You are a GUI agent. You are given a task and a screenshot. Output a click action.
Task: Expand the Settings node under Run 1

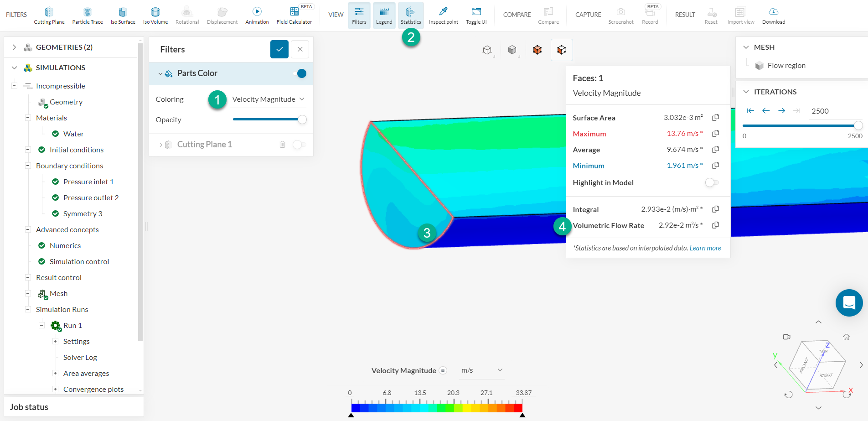(x=55, y=341)
